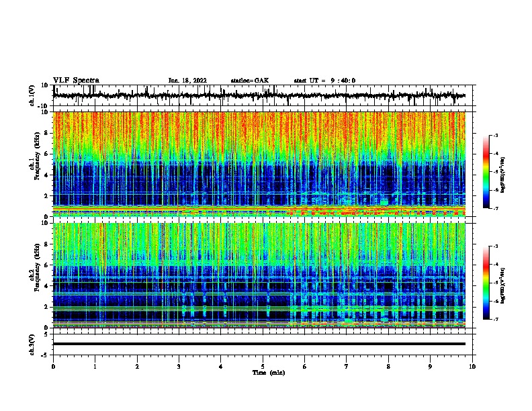This screenshot has width=532, height=411.
Task: Click the "VLF Spectra" plot title
Action: point(76,81)
